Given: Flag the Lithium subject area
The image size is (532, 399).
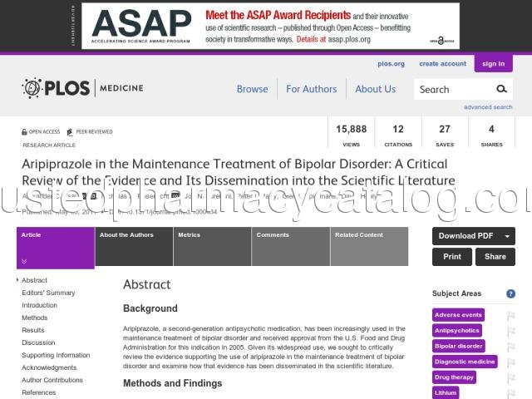Looking at the screenshot, I should click(x=510, y=393).
